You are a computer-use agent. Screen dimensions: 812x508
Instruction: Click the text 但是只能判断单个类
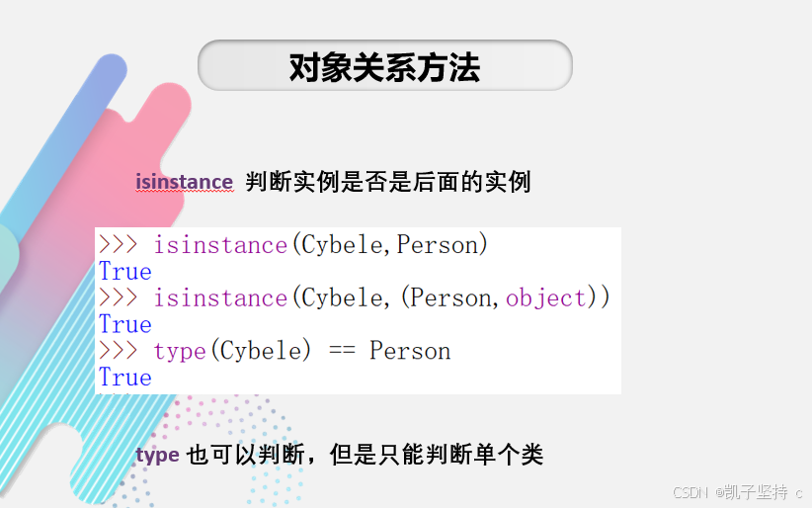(437, 455)
